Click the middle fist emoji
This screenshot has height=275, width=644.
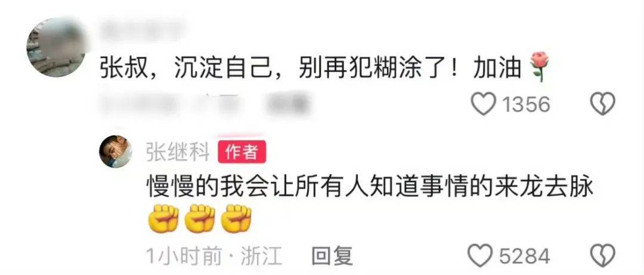coord(200,219)
